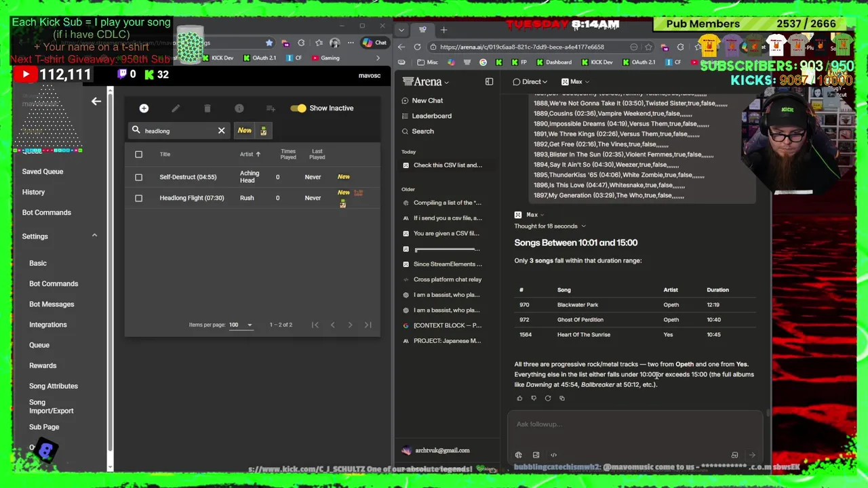This screenshot has height=488, width=868.
Task: Open Integrations in the settings sidebar
Action: pos(48,325)
